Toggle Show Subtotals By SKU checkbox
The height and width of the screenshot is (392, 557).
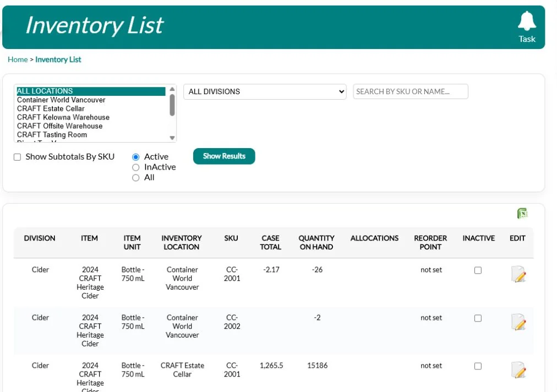pyautogui.click(x=17, y=157)
